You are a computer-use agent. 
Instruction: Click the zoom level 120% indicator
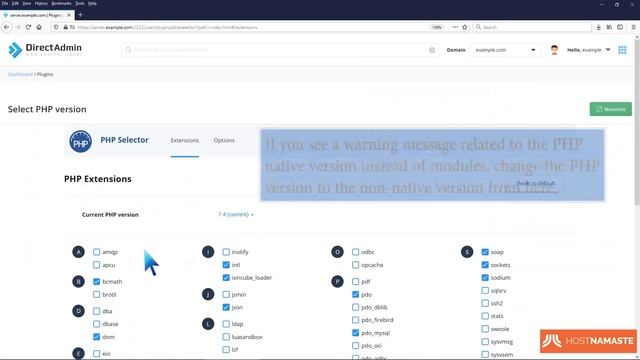pos(437,27)
